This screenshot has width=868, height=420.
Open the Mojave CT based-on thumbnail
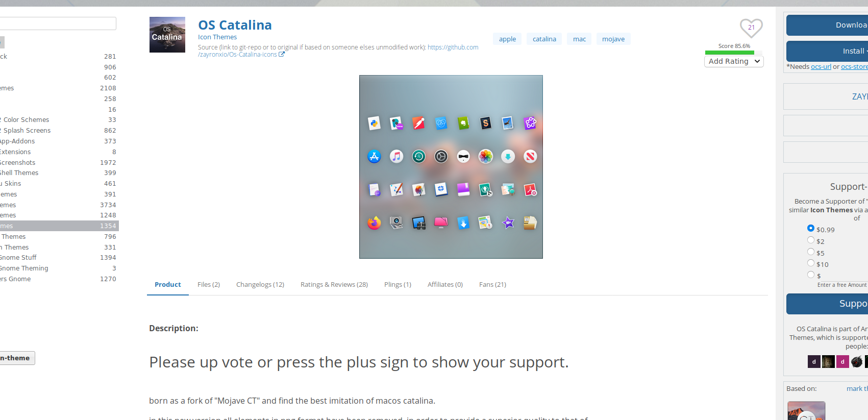point(806,411)
